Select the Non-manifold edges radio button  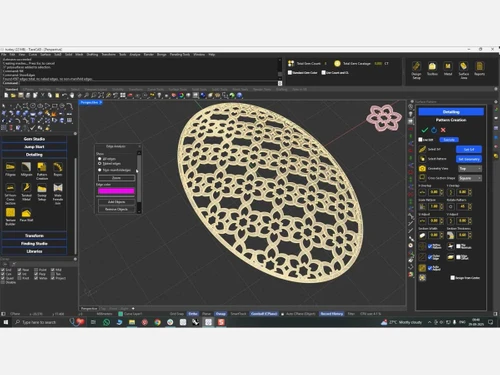(100, 170)
